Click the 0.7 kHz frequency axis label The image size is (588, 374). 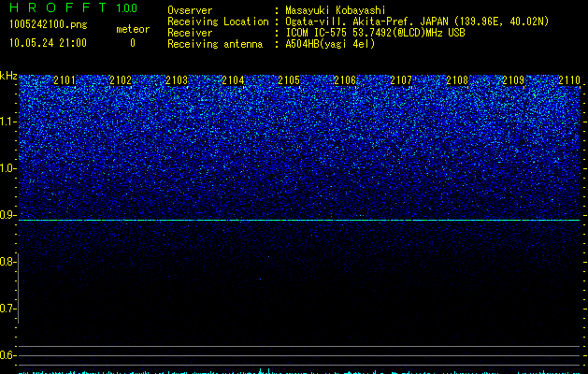[7, 309]
